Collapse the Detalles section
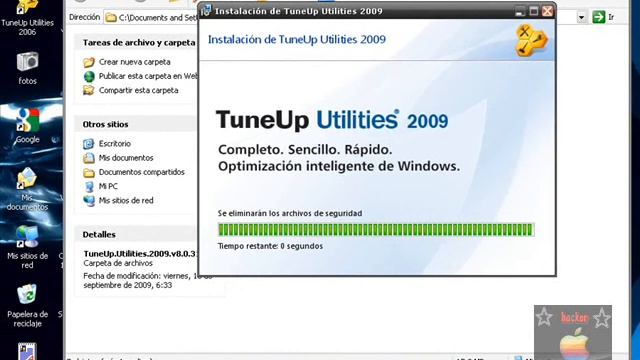640x360 pixels. click(136, 234)
